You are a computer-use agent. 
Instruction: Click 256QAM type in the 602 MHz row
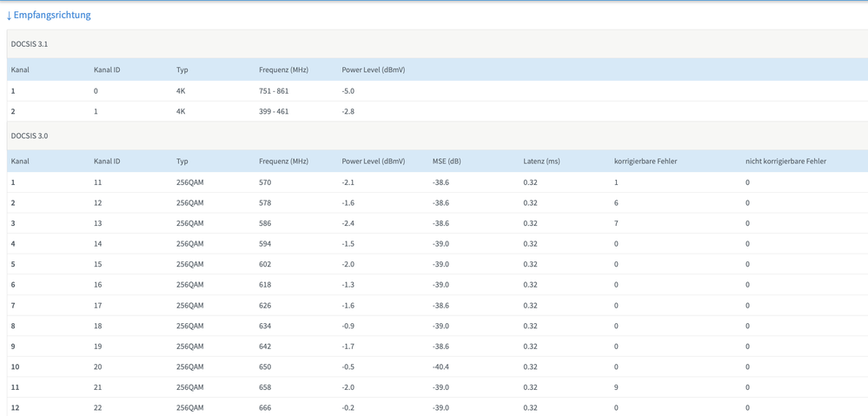click(x=190, y=264)
